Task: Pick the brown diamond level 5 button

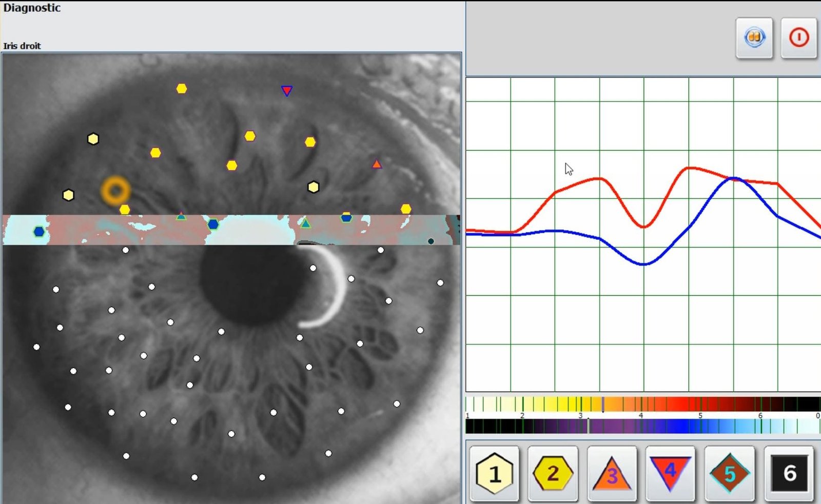Action: click(729, 473)
